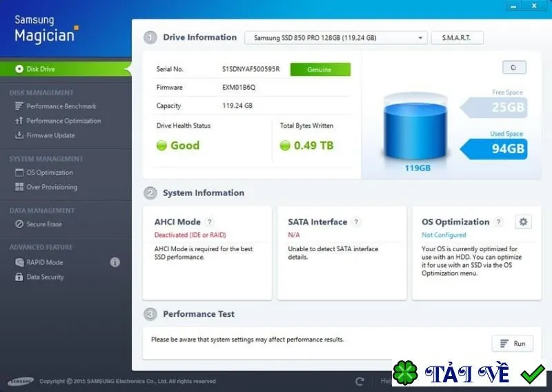Click the 119GB label under the cylinder

(417, 168)
